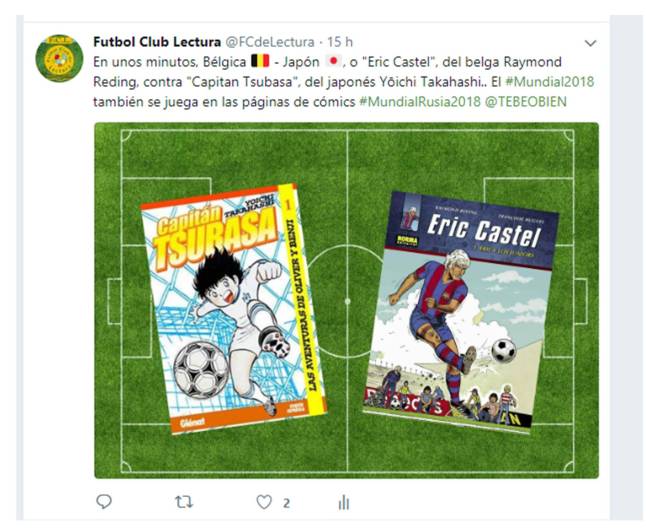Follow the #MundialRusia2018 hashtag

pyautogui.click(x=420, y=101)
